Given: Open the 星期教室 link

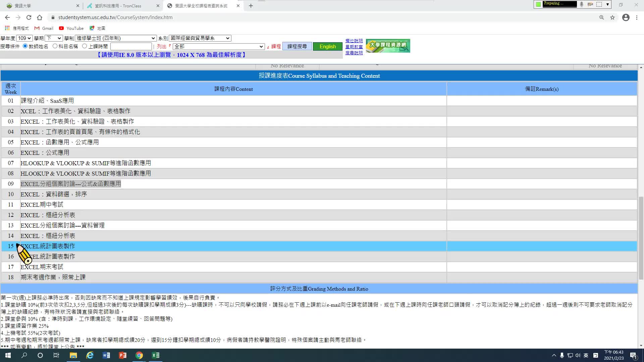Looking at the screenshot, I should click(354, 47).
